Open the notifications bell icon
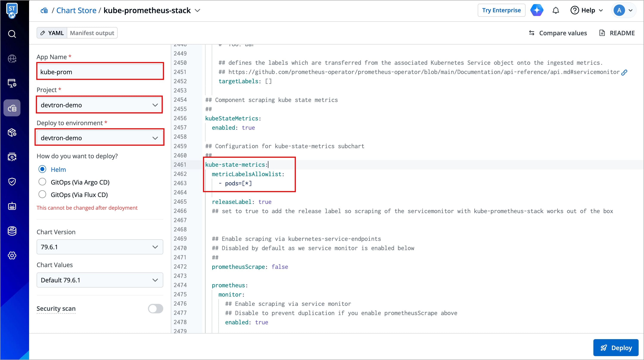The width and height of the screenshot is (644, 360). coord(555,11)
